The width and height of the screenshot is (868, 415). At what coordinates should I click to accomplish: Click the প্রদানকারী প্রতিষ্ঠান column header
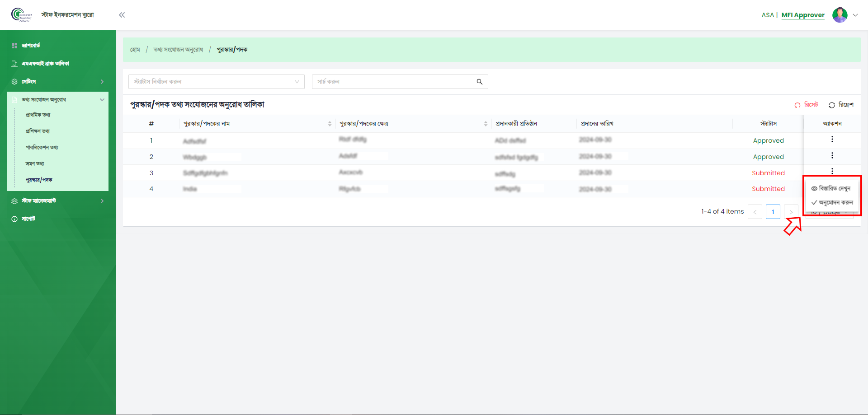[x=516, y=124]
